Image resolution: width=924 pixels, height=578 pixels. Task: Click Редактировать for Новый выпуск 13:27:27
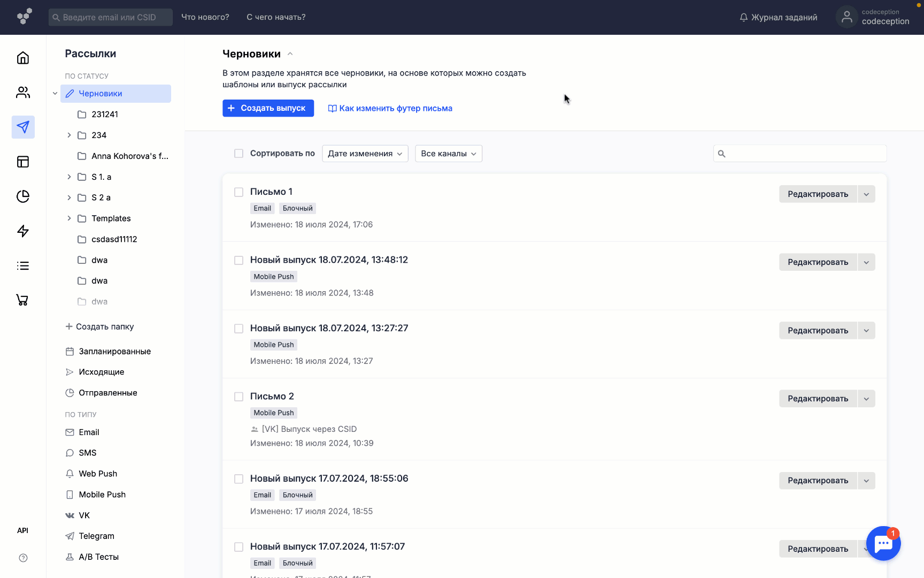point(818,331)
